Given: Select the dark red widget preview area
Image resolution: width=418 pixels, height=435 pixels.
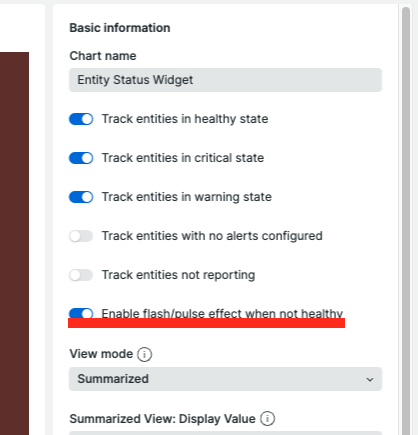Looking at the screenshot, I should tap(14, 243).
